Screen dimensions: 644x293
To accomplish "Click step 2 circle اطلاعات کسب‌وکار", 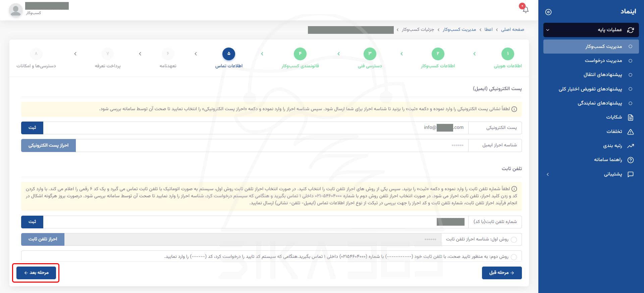I will click(438, 54).
